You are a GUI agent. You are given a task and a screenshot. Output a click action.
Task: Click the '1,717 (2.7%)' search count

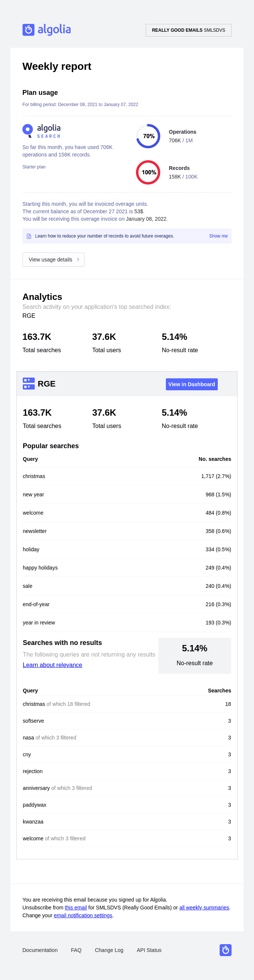[216, 476]
